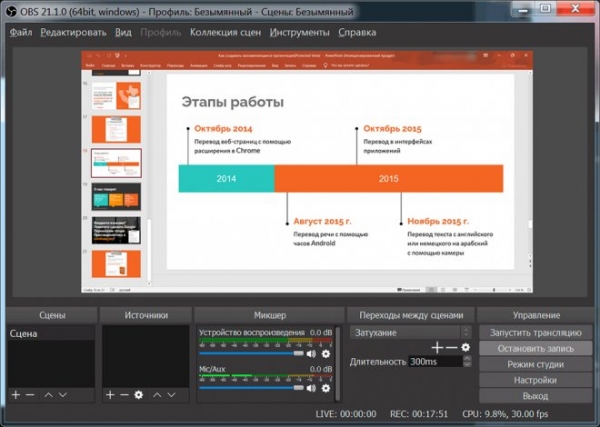
Task: Open source properties gear in the Источники panel
Action: (x=139, y=395)
